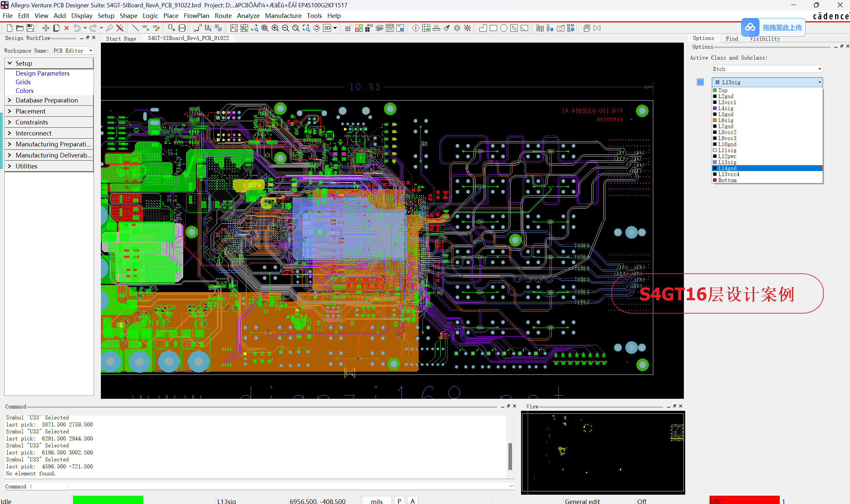The width and height of the screenshot is (850, 504).
Task: Toggle the Off field in status bar
Action: coord(642,501)
